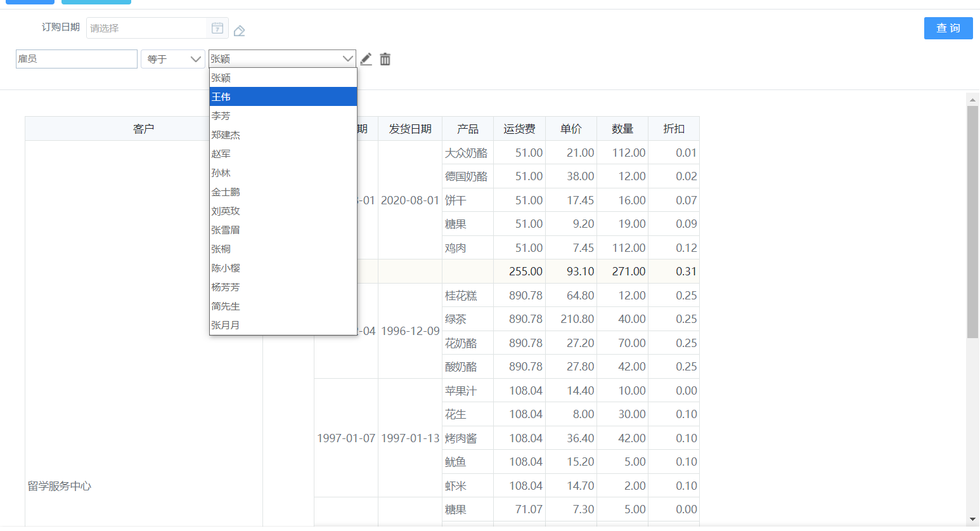This screenshot has height=531, width=980.
Task: Pick 金士鹏 from the dropdown options
Action: (283, 192)
